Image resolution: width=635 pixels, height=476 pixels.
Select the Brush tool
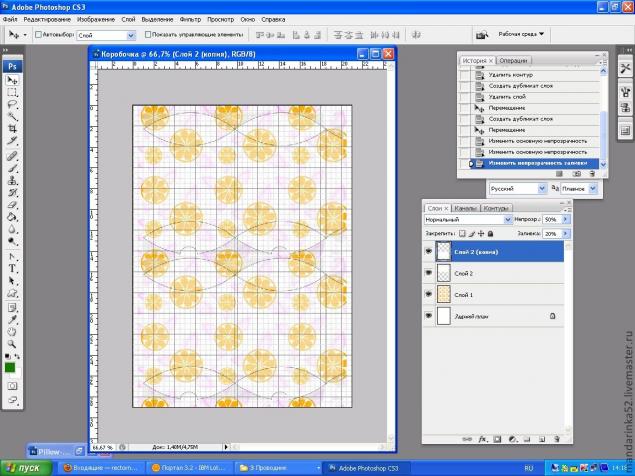(12, 168)
